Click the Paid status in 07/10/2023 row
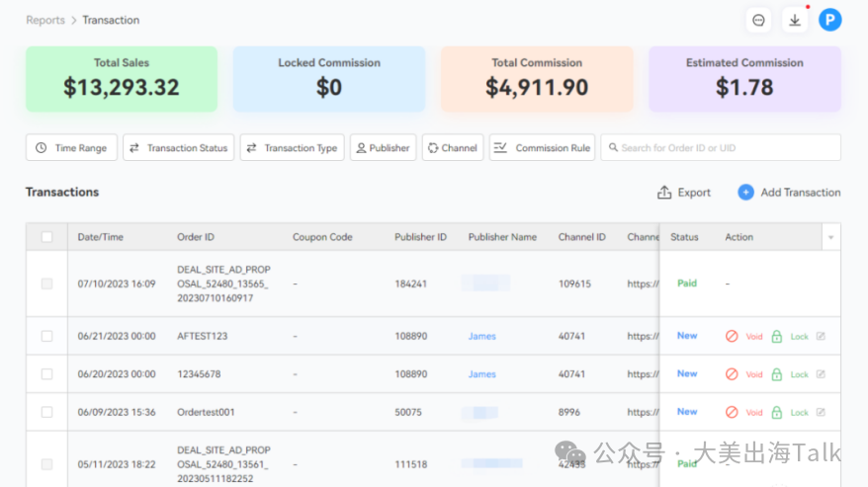The image size is (868, 487). pyautogui.click(x=687, y=284)
